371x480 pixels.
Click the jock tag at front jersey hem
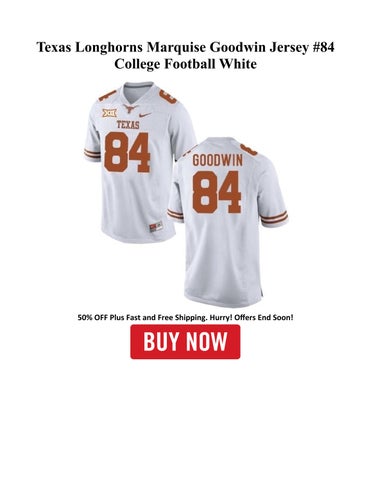coord(156,227)
